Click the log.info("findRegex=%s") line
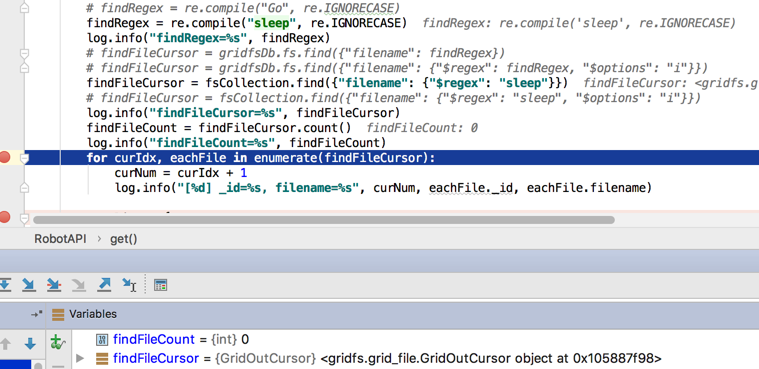This screenshot has width=759, height=369. (208, 38)
